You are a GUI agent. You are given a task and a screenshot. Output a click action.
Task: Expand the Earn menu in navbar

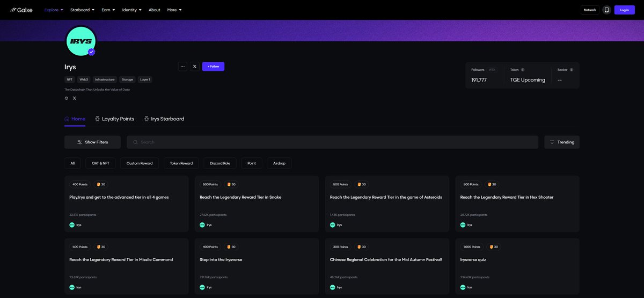108,10
